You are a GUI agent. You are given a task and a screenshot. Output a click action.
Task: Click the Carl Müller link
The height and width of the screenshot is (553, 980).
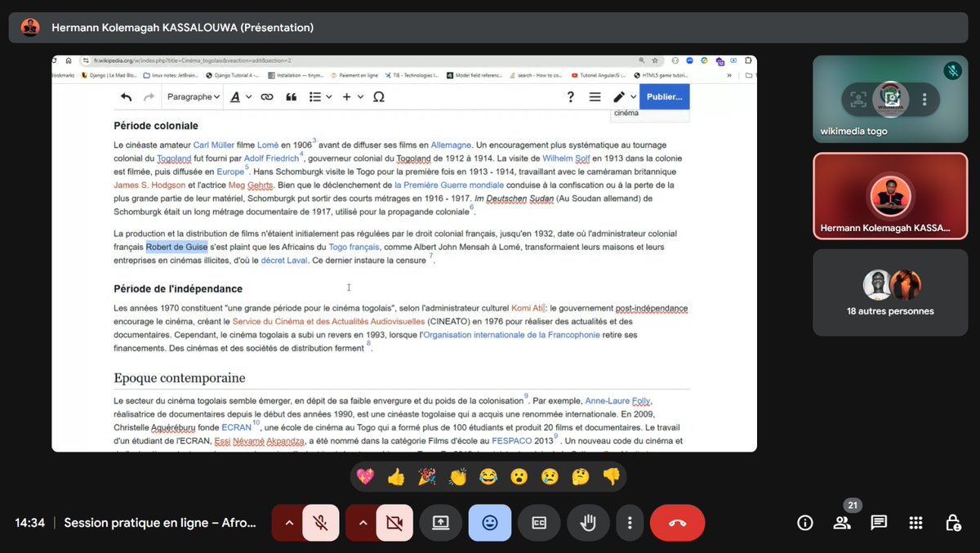click(x=214, y=145)
